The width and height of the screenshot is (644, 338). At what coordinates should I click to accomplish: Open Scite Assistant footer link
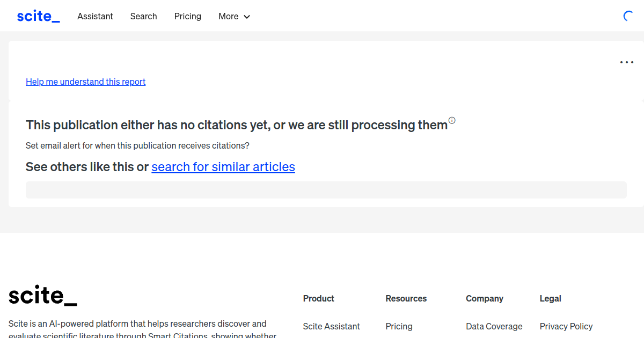(x=331, y=326)
